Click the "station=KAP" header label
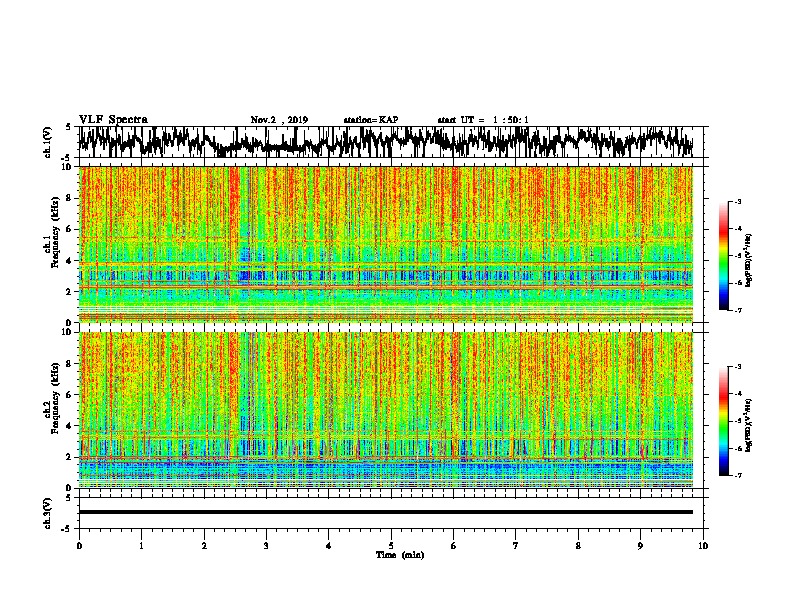 371,120
